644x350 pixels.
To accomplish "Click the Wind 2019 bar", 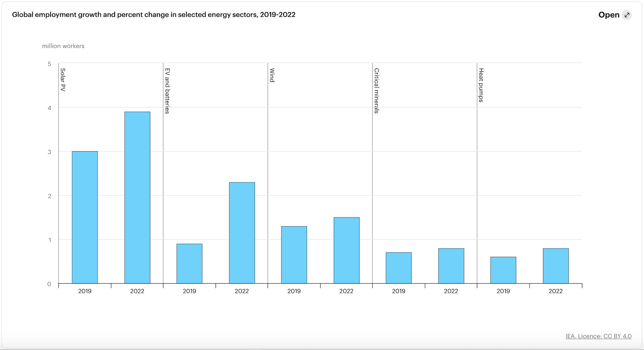I will click(294, 255).
